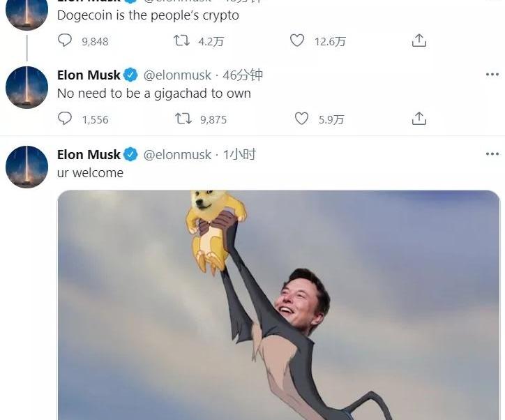
Task: Open Elon Musk profile from the gigachad tweet name
Action: [x=89, y=75]
